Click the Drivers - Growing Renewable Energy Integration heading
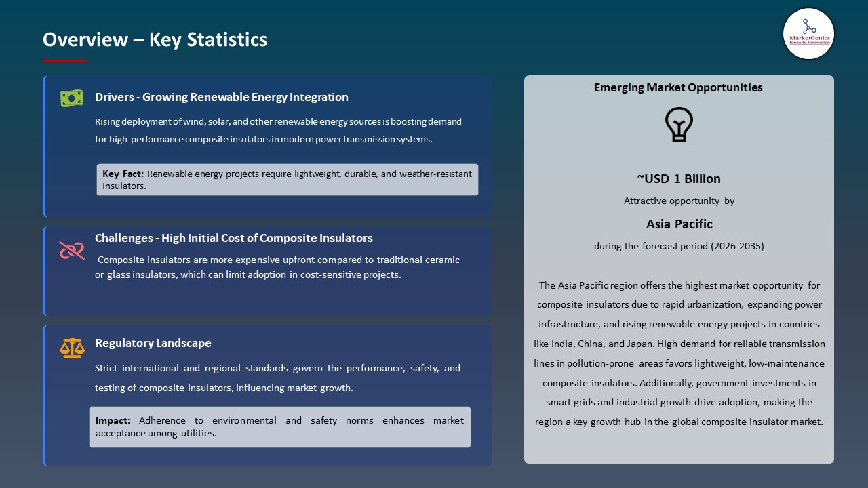The width and height of the screenshot is (868, 488). (222, 97)
